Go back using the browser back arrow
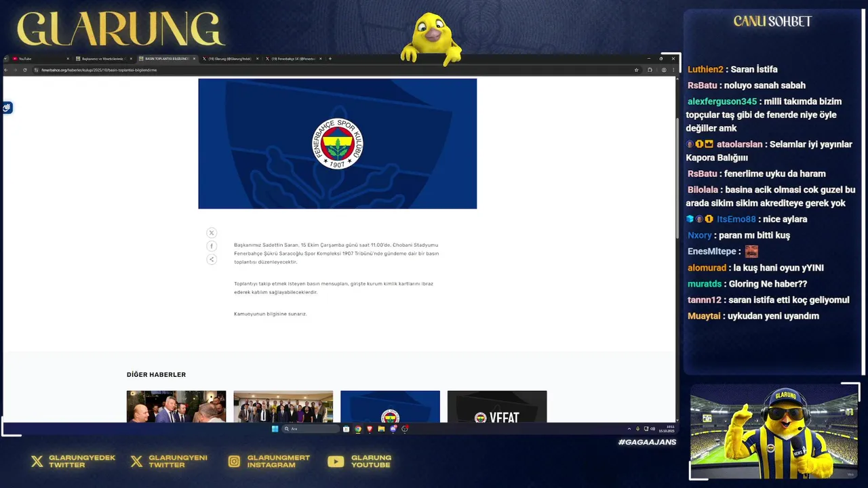Viewport: 868px width, 488px height. (6, 70)
